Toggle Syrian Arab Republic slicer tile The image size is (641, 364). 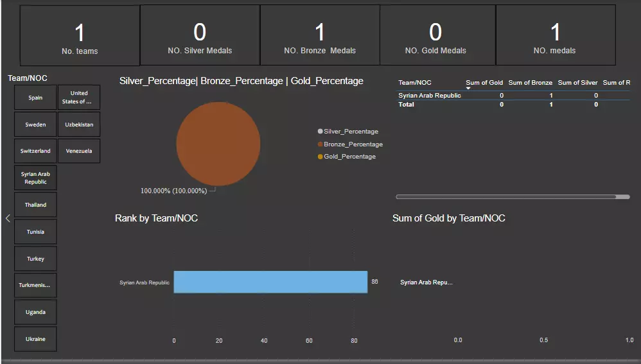pyautogui.click(x=35, y=178)
